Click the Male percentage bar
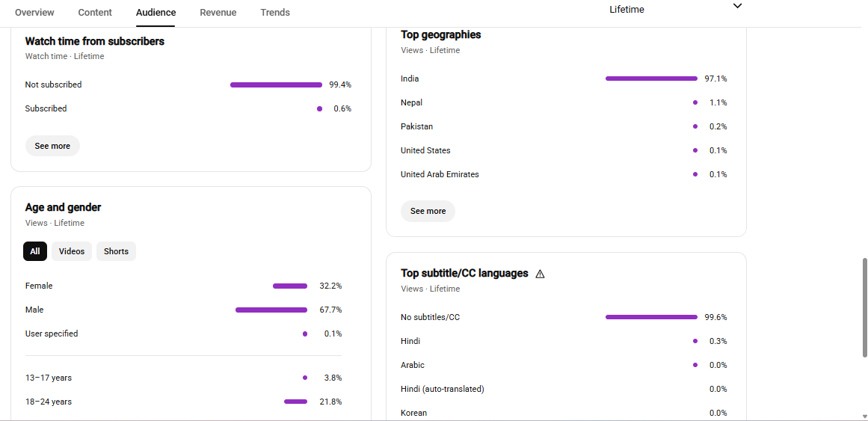Screen dimensions: 868x421 click(271, 310)
